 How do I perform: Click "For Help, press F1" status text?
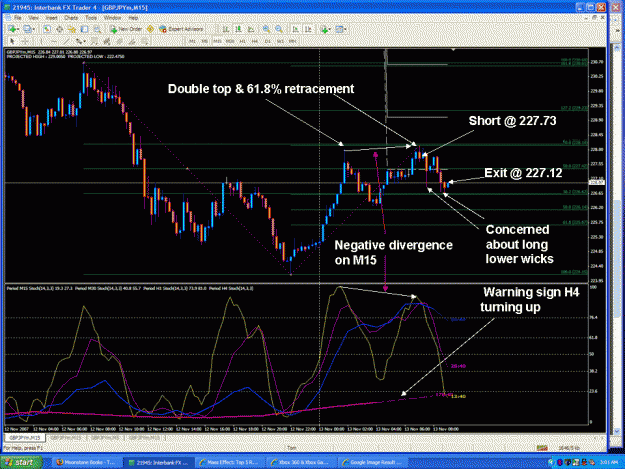coord(23,448)
